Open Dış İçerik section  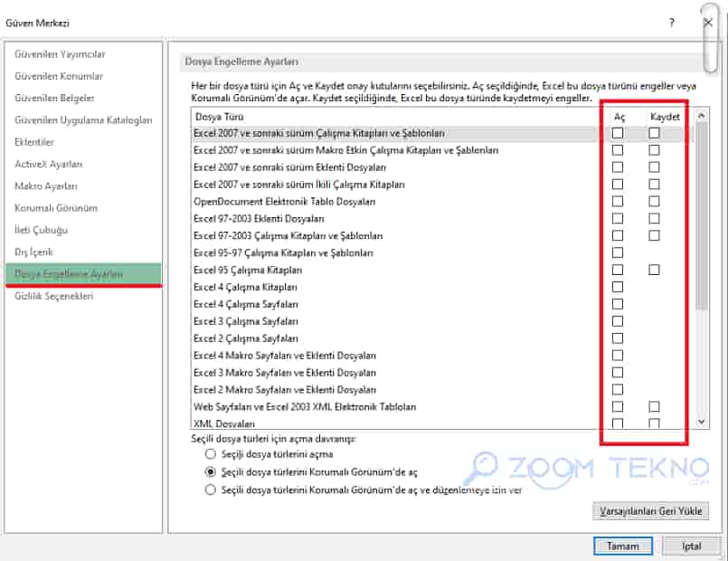click(33, 252)
